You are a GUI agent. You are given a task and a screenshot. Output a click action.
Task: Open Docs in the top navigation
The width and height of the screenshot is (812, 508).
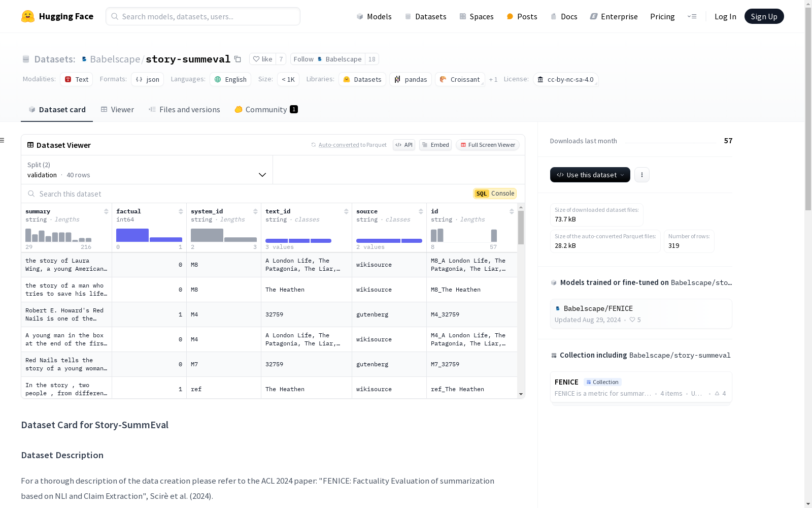[564, 16]
